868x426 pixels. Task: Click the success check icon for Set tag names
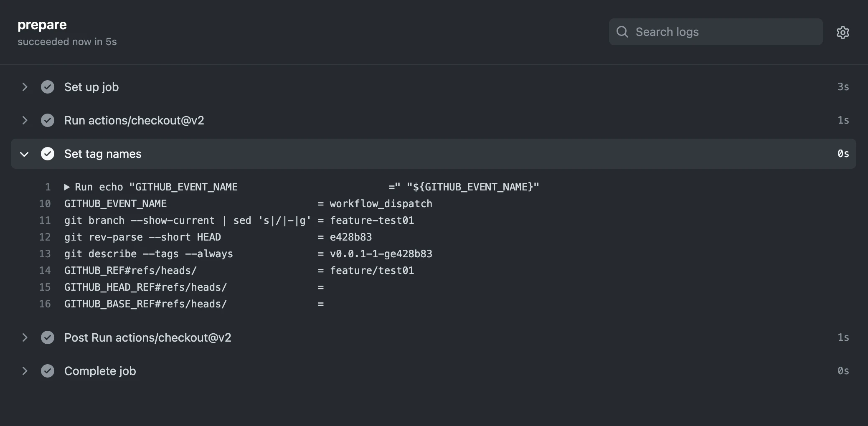click(48, 154)
